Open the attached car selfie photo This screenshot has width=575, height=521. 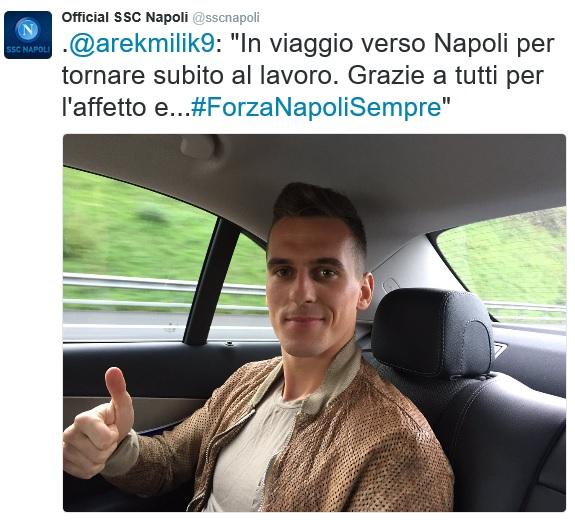pos(314,323)
